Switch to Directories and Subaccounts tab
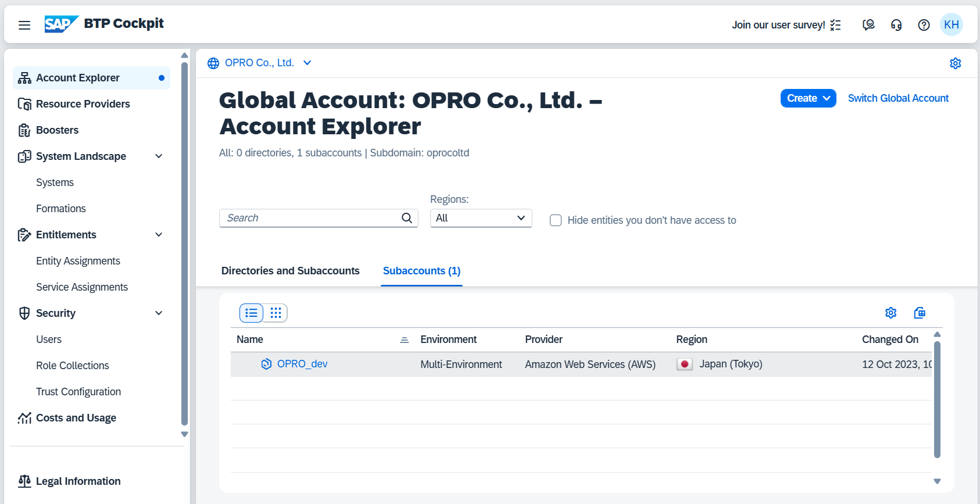 (290, 271)
